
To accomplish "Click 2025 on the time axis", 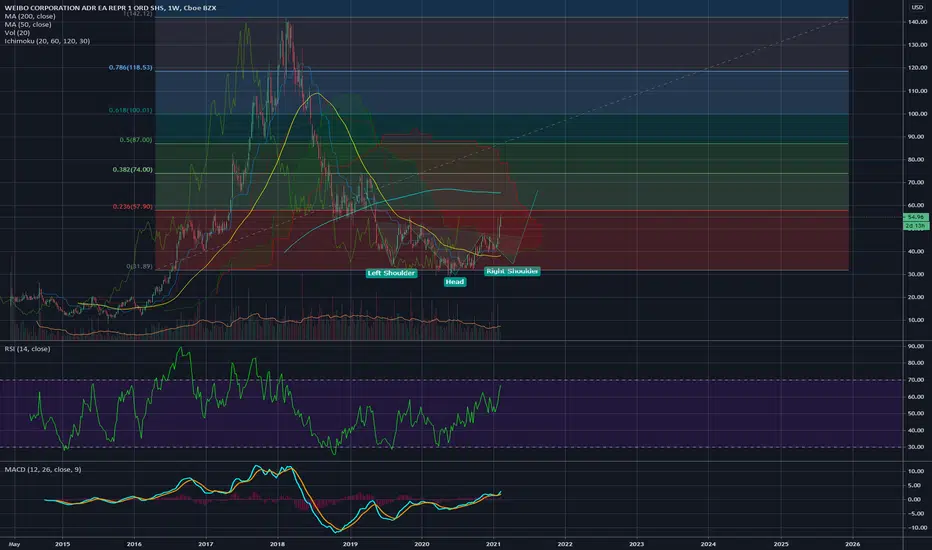I will coord(781,543).
